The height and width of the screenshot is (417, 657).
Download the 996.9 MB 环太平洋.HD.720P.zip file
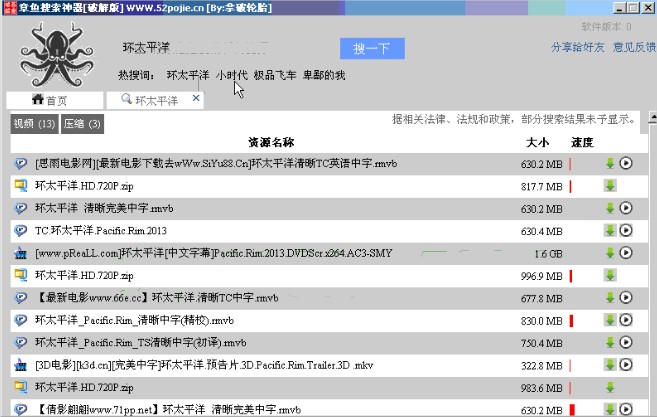[x=610, y=275]
